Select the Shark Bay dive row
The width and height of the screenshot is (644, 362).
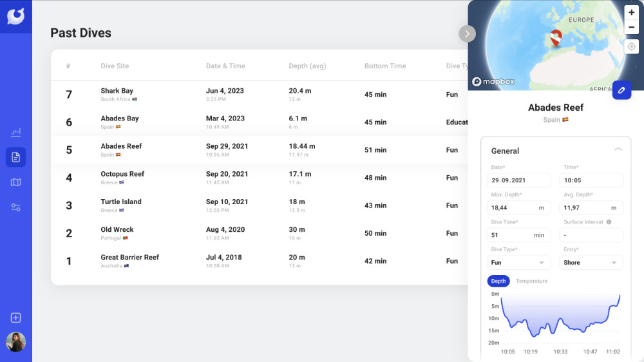pyautogui.click(x=258, y=94)
